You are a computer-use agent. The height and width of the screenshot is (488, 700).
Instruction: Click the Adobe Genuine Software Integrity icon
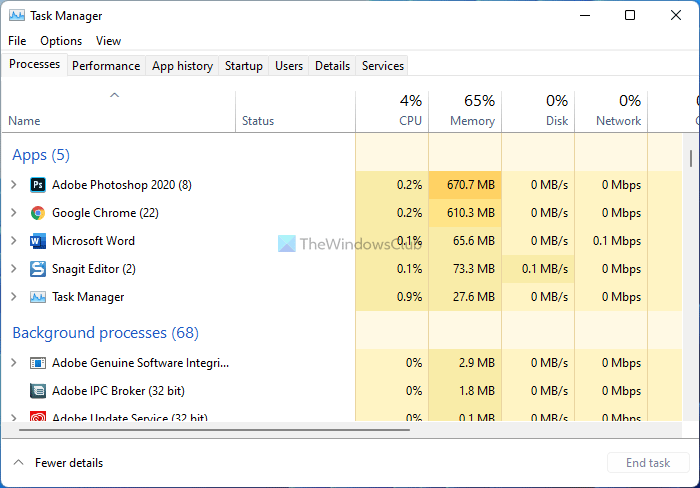click(x=38, y=363)
